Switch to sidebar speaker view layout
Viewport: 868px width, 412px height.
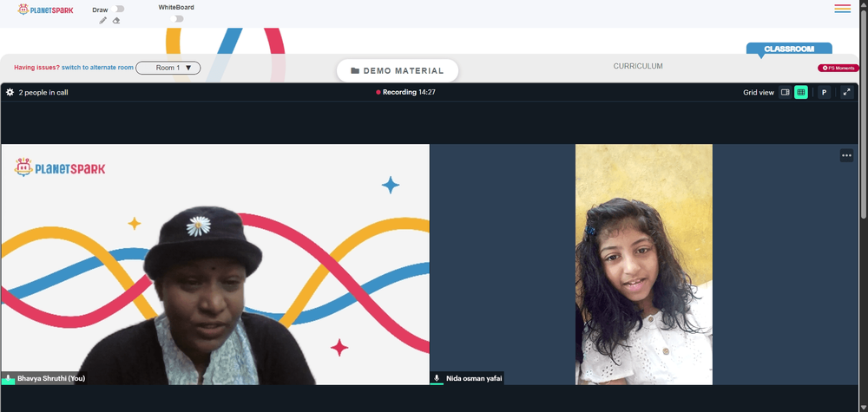coord(785,92)
